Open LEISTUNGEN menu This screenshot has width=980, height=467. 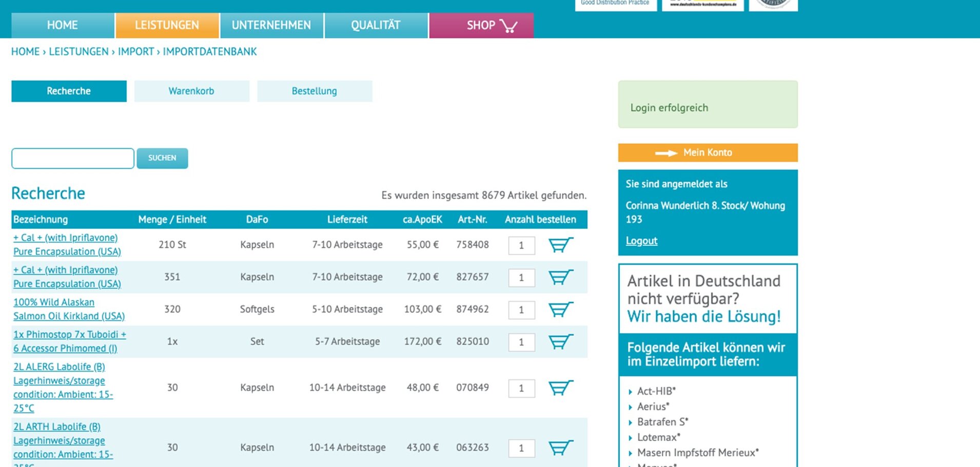(x=167, y=25)
